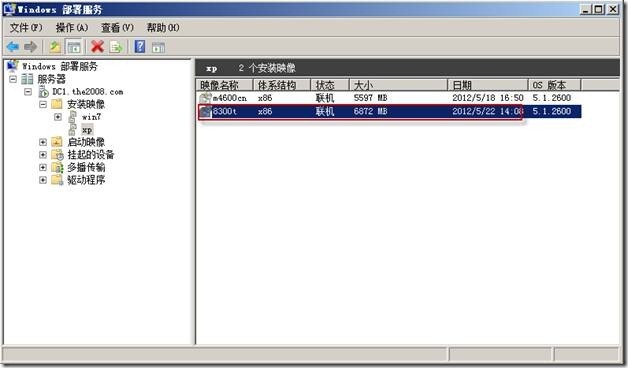This screenshot has height=368, width=628.
Task: Select 多播传输 label in tree
Action: 86,167
